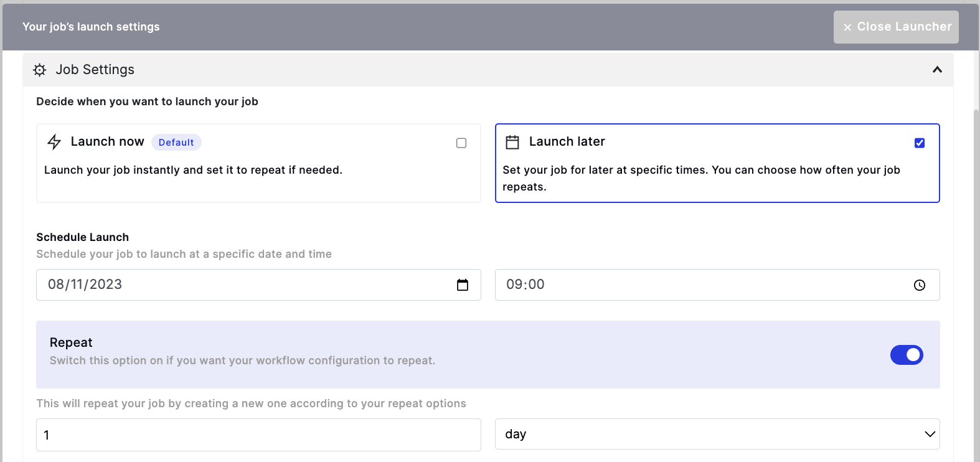Image resolution: width=980 pixels, height=462 pixels.
Task: Click the time field showing 09:00
Action: tap(717, 285)
